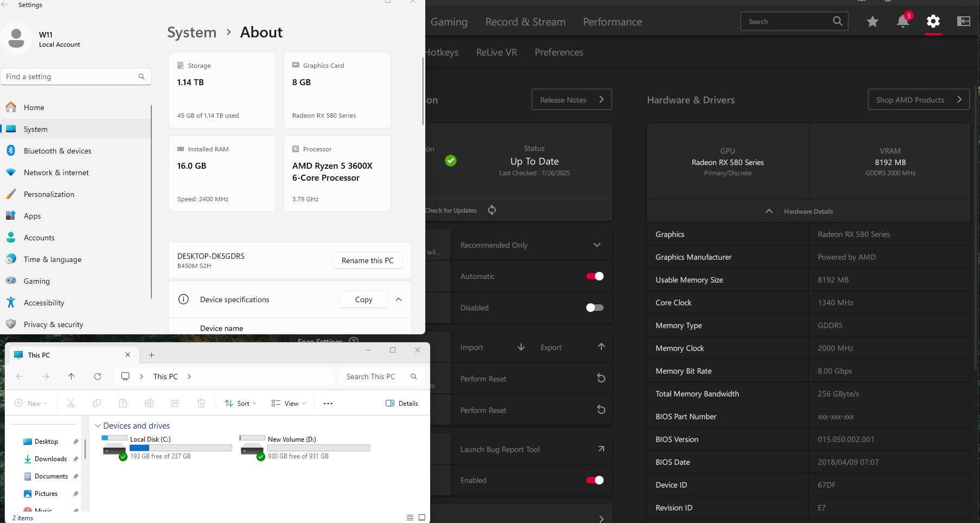Open Downloads in Explorer sidebar
This screenshot has width=980, height=523.
[50, 459]
